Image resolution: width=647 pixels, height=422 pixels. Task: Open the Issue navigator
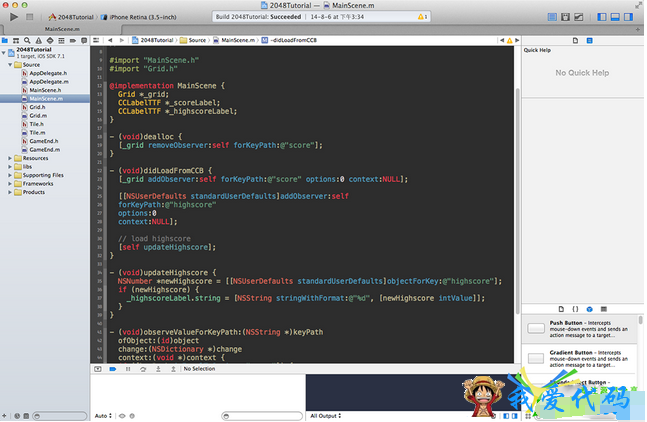pos(38,40)
